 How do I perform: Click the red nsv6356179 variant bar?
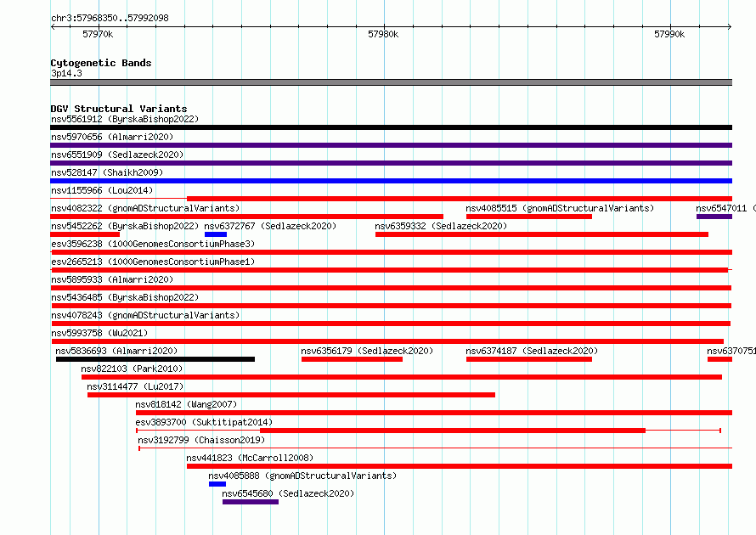tap(352, 359)
